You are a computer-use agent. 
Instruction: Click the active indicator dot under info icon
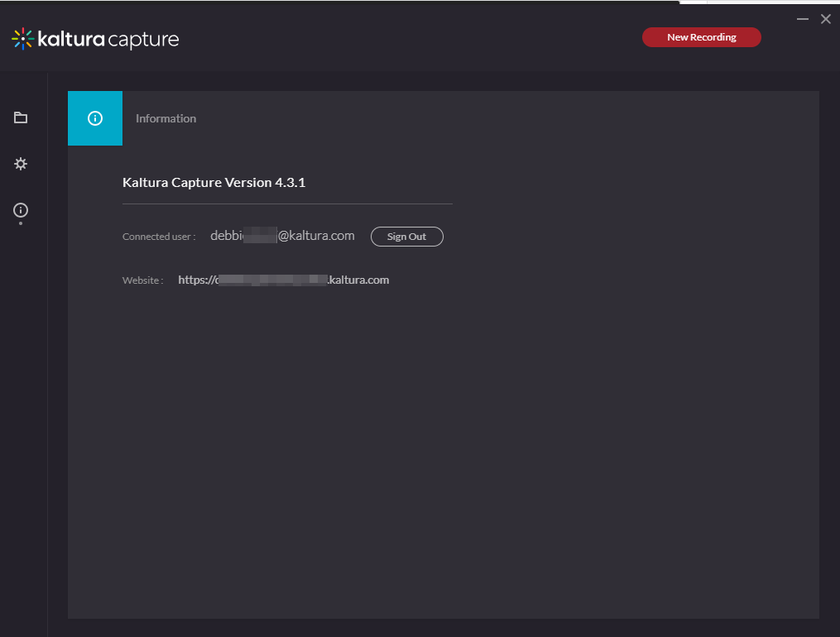(21, 223)
